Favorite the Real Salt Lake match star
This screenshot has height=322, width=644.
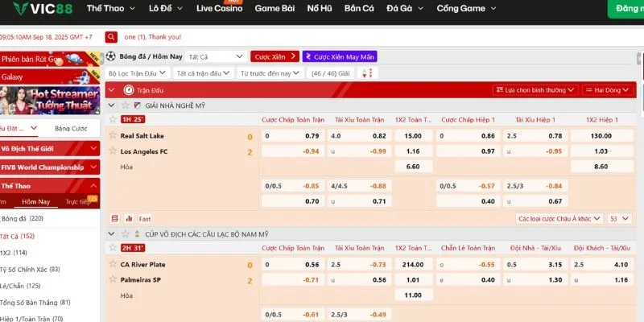click(113, 135)
